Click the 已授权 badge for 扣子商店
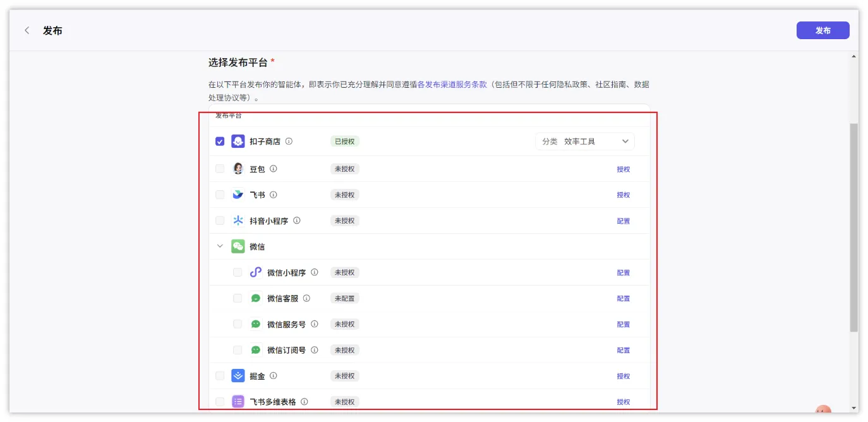The width and height of the screenshot is (868, 422). tap(344, 142)
